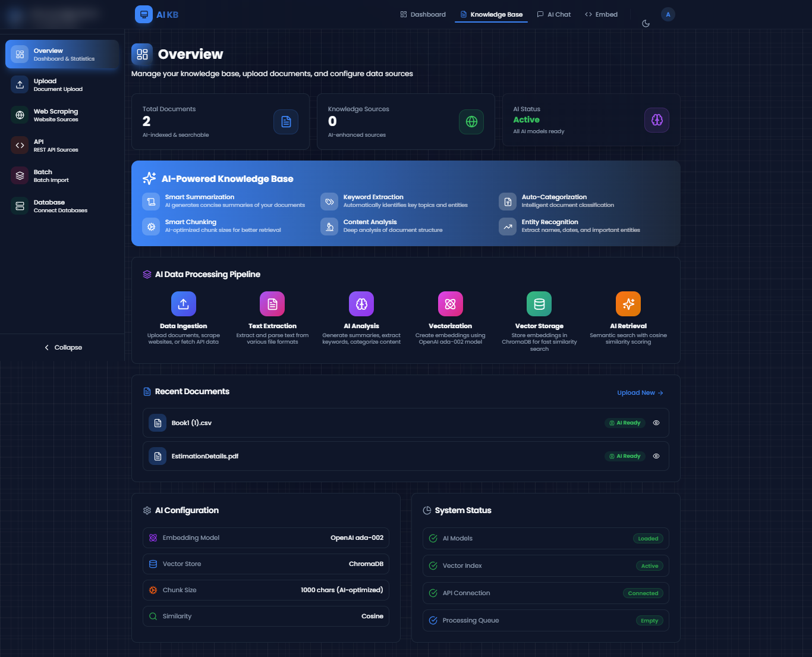Click the Vector Store ChromaDB row
Viewport: 812px width, 657px height.
266,564
